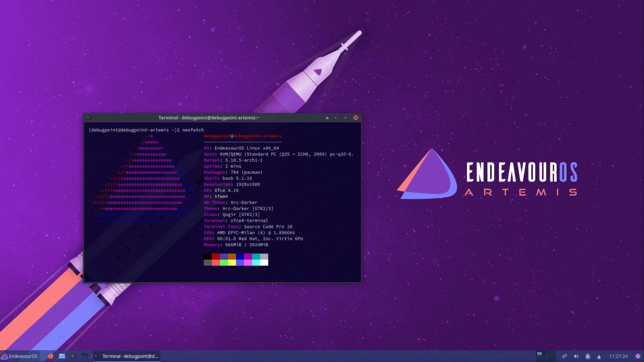Click the 'Shell: bash 5.1.16' line
Screen dimensions: 644x362
tap(228, 178)
